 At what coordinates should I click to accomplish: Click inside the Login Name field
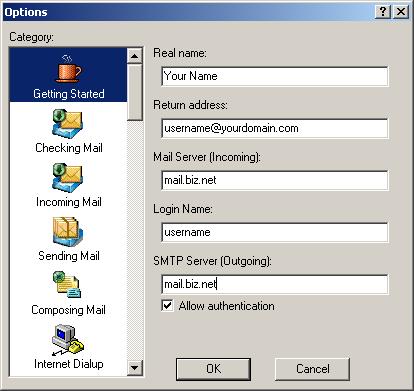[x=275, y=232]
